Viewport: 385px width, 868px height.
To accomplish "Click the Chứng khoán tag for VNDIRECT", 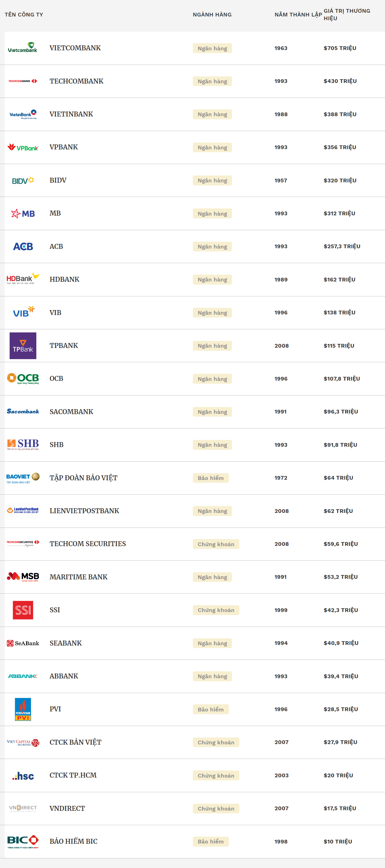I will click(x=216, y=808).
